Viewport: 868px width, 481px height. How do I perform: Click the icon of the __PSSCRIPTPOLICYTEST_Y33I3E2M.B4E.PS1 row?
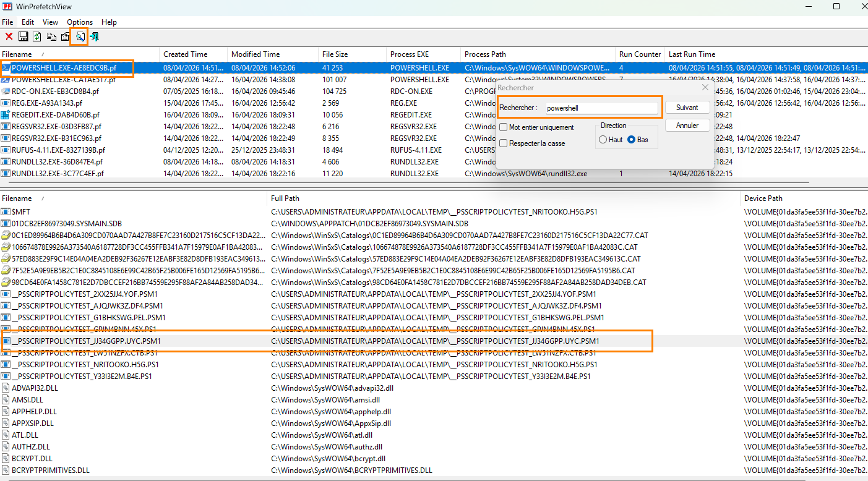(6, 377)
